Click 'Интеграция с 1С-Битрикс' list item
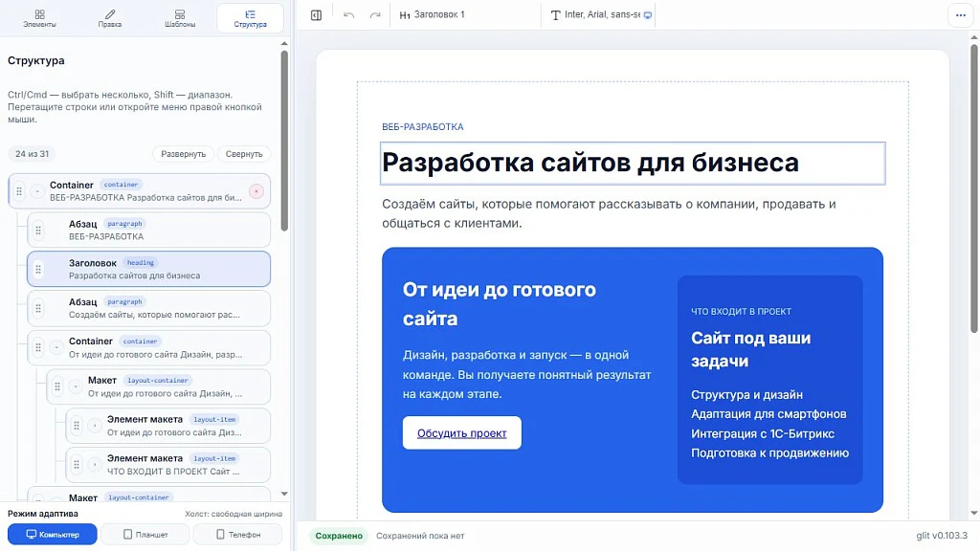Screen dimensions: 980x551 coord(763,433)
